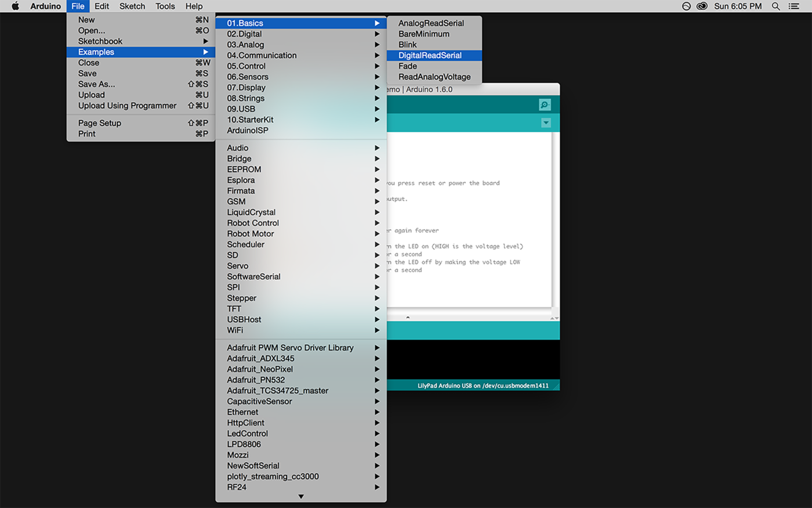Select Close in the File menu
Screen dimensions: 812x508
click(141, 63)
